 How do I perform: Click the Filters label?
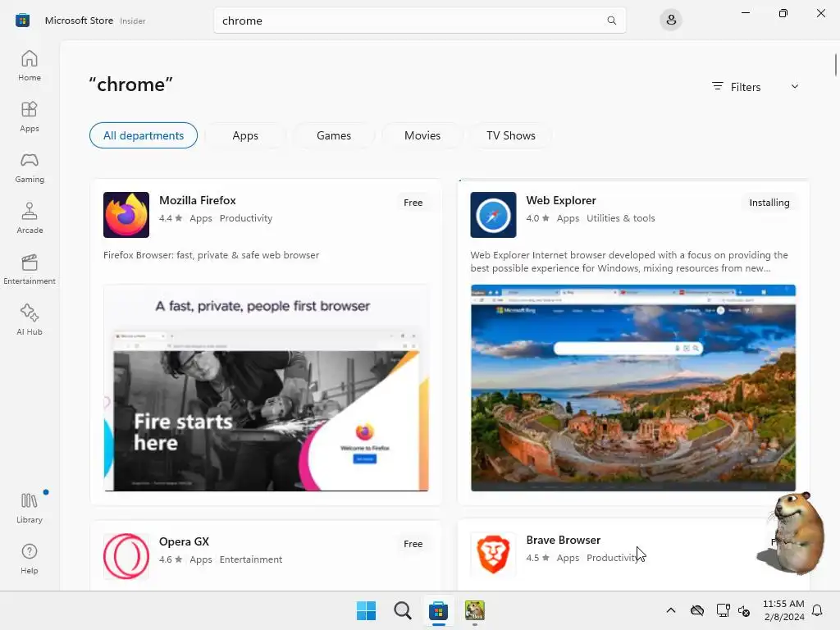click(745, 87)
